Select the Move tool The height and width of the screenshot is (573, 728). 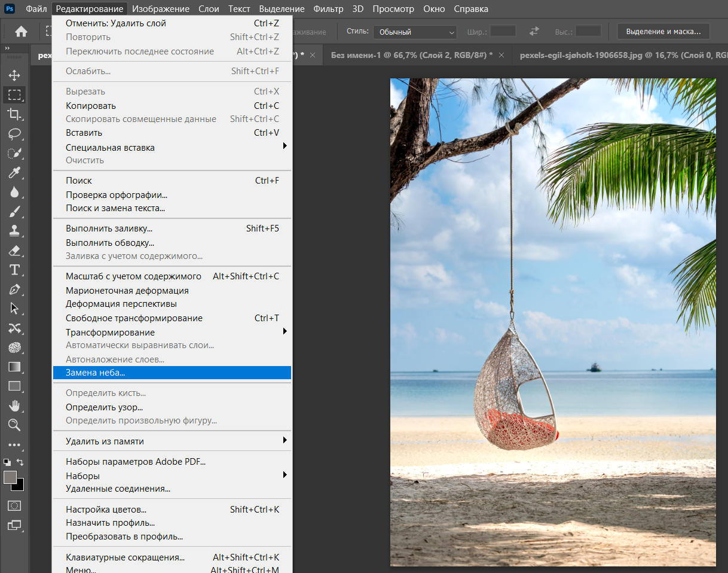(14, 75)
